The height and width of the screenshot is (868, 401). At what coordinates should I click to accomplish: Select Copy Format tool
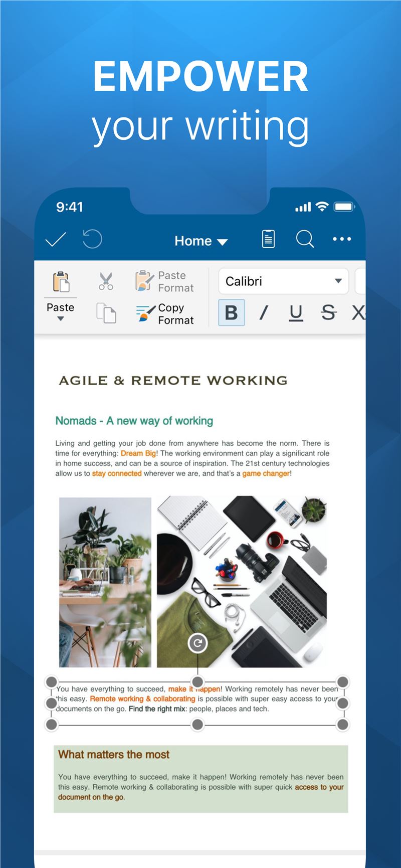164,314
